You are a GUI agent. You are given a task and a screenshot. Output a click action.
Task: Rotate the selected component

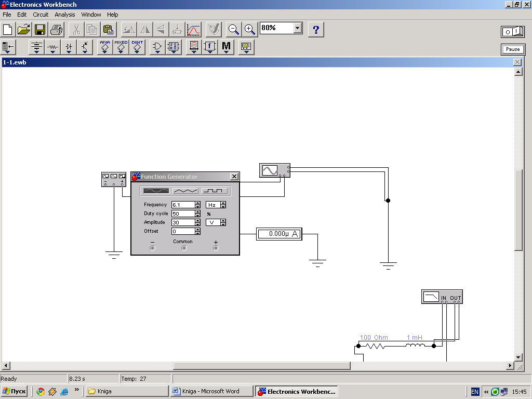[129, 30]
